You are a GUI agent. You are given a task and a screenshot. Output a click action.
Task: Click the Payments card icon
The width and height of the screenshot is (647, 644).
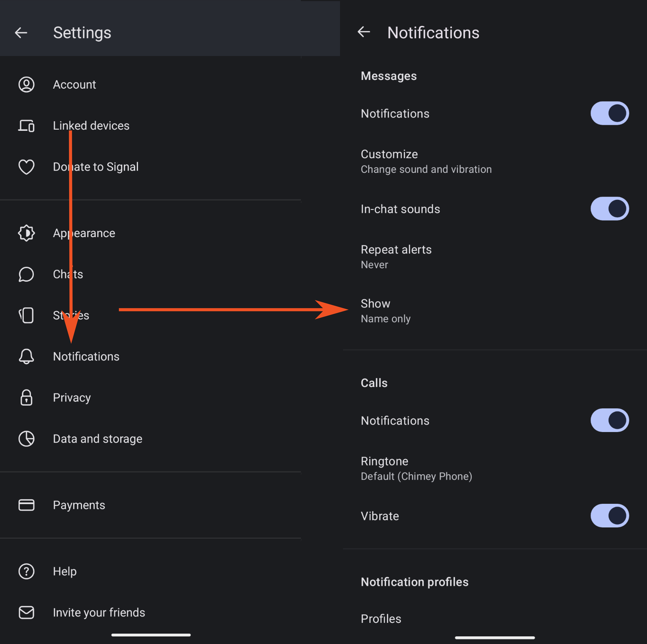tap(26, 505)
